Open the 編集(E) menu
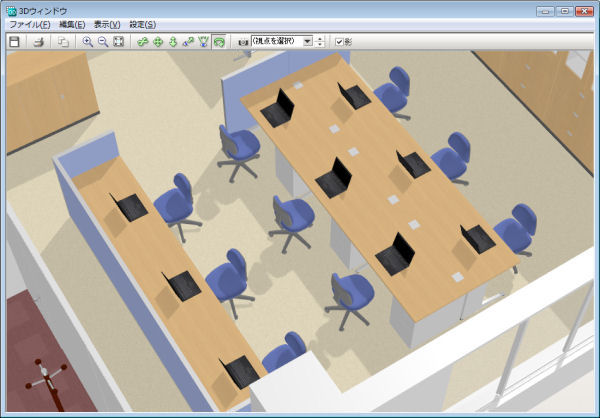The image size is (600, 418). pyautogui.click(x=72, y=24)
